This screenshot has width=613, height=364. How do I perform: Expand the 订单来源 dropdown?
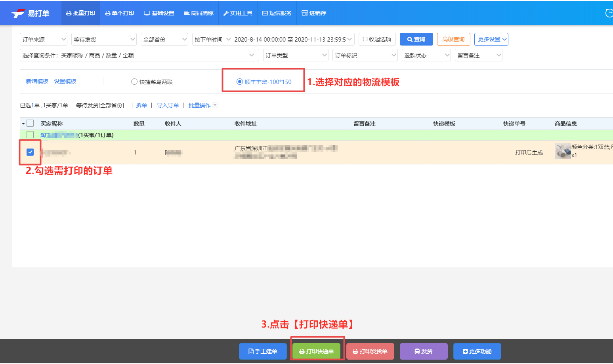coord(44,39)
